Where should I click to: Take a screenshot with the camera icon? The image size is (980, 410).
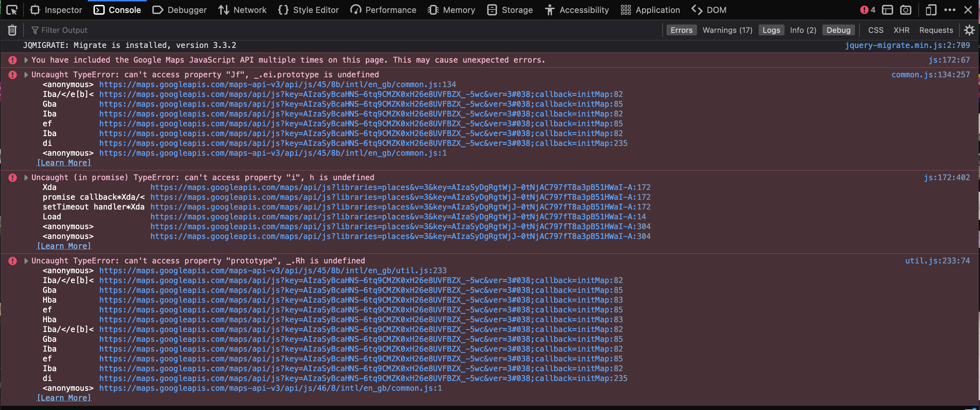906,10
